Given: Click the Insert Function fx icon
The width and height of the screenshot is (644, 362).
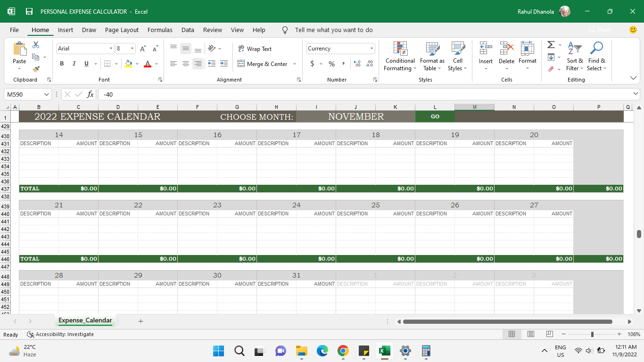Looking at the screenshot, I should [90, 94].
